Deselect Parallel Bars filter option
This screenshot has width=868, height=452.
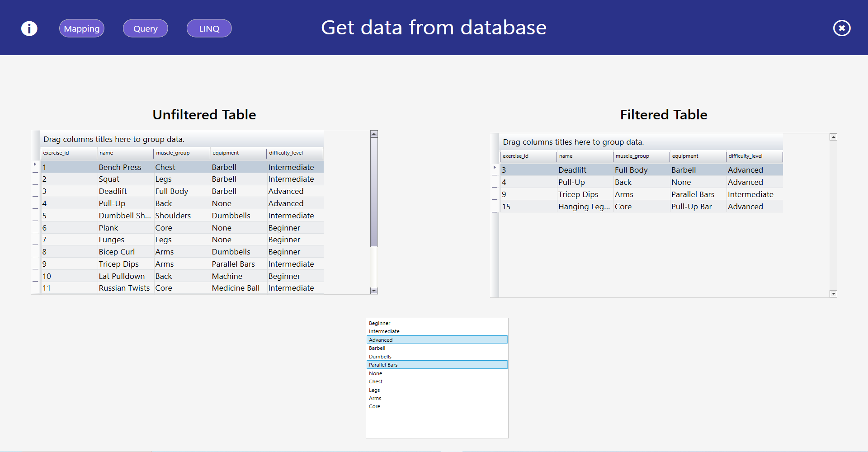[x=383, y=365]
